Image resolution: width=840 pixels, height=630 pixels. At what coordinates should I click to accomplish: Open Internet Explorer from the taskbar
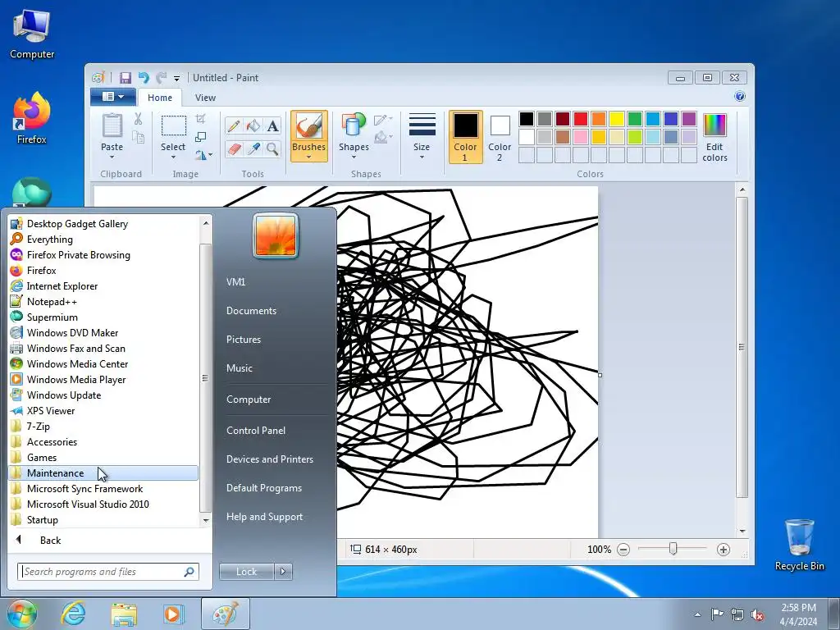click(73, 614)
